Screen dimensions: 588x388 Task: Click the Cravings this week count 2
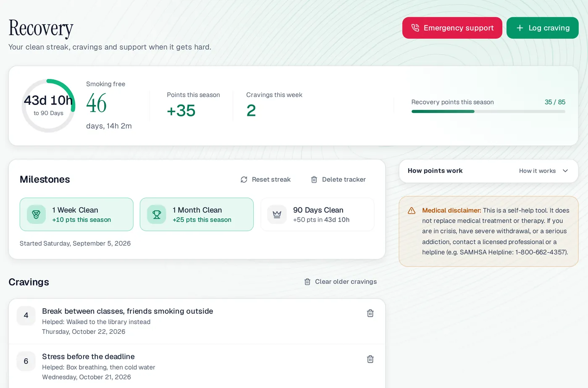point(251,111)
